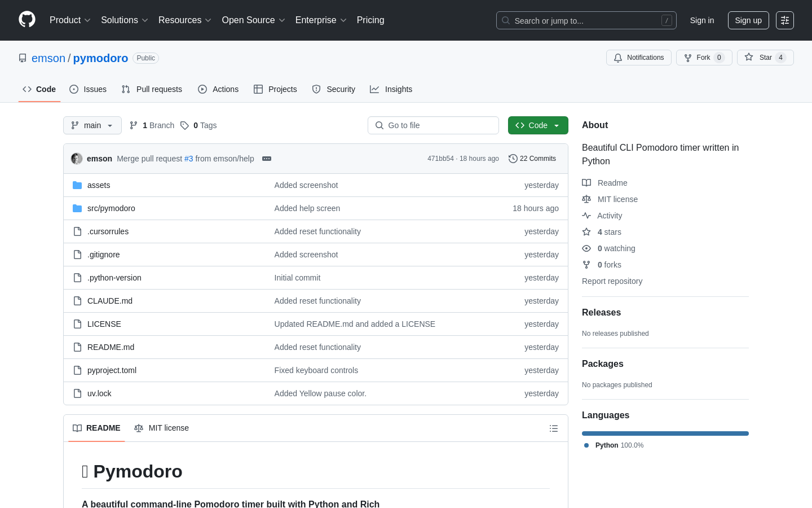The height and width of the screenshot is (508, 812).
Task: Open pull request #3 link
Action: (189, 159)
